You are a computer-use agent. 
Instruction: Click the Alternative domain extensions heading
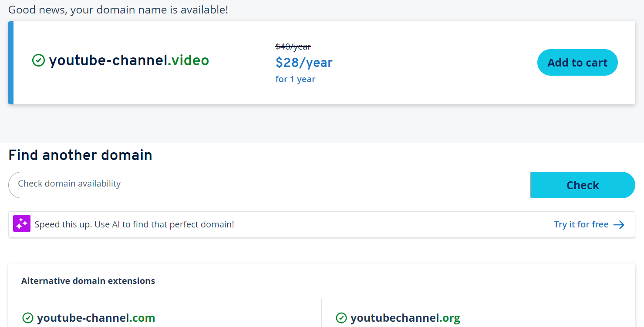coord(88,281)
